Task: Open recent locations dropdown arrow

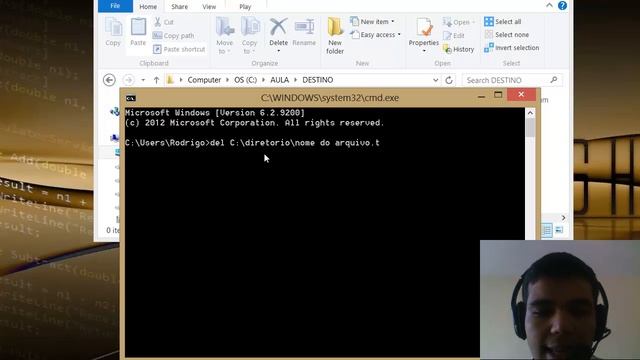Action: click(x=143, y=80)
